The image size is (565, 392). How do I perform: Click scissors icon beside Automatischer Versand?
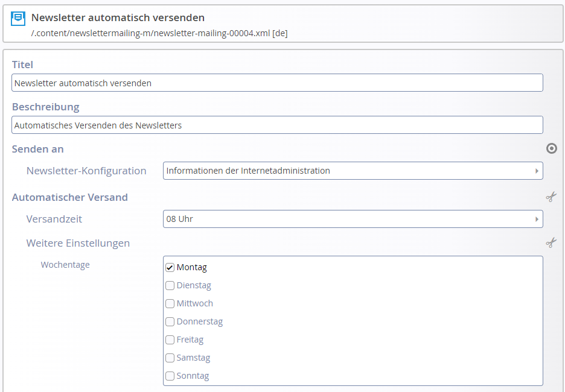tap(551, 197)
